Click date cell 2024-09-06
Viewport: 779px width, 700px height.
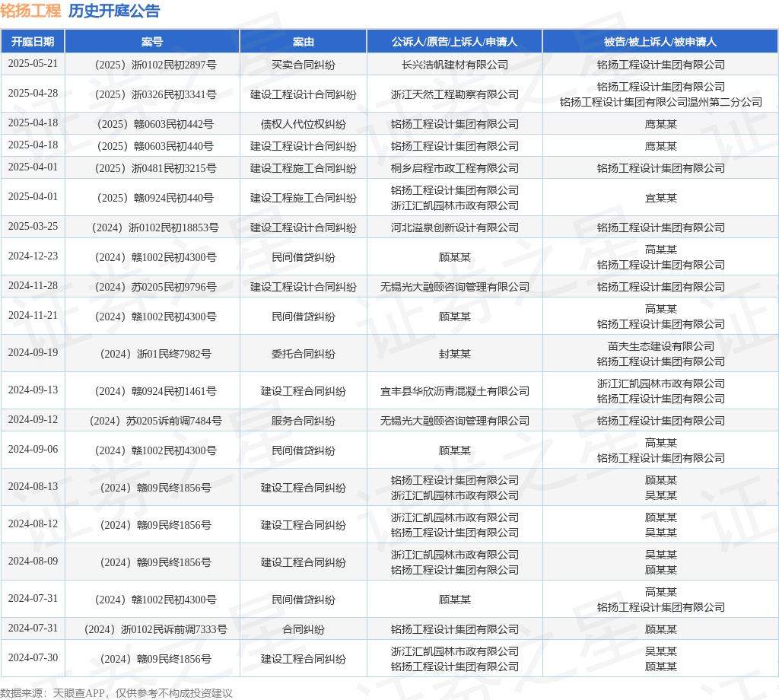(x=33, y=449)
